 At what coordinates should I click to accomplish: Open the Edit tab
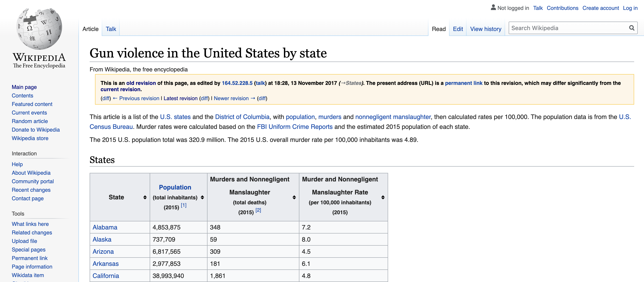458,29
